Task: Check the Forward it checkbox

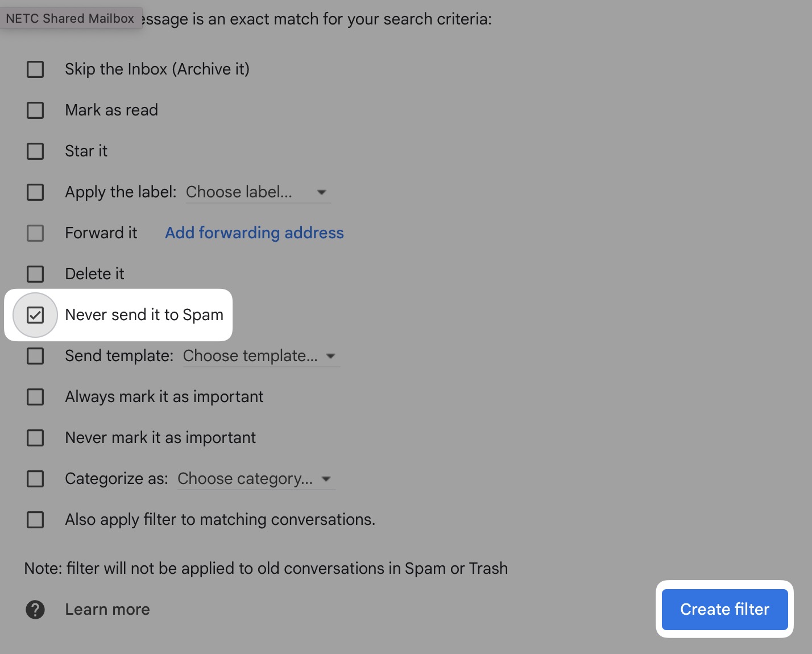Action: pos(35,233)
